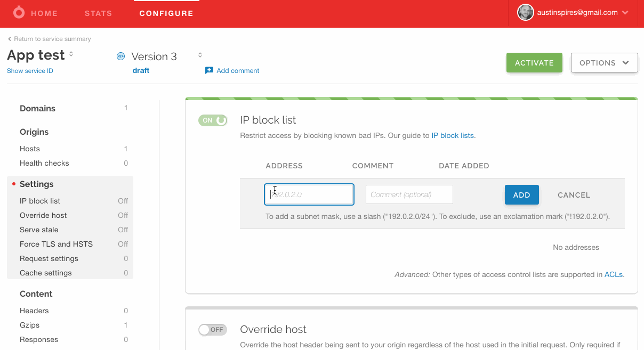Open the OPTIONS dropdown
This screenshot has width=644, height=350.
coord(604,63)
